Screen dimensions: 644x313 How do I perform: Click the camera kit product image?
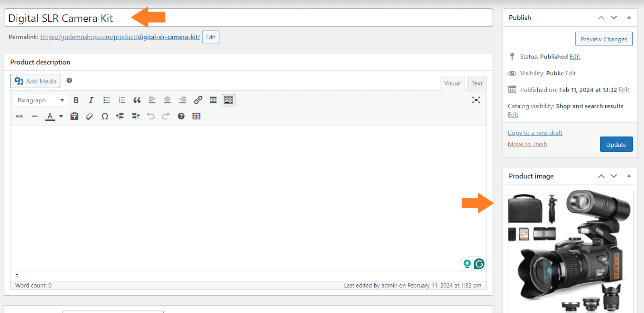click(x=570, y=251)
